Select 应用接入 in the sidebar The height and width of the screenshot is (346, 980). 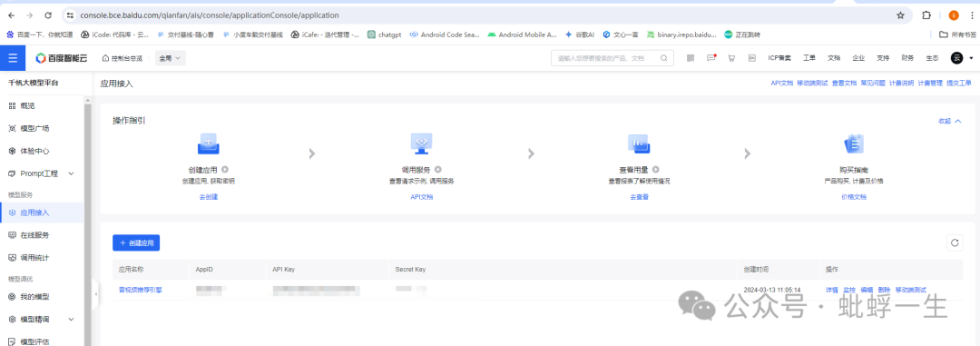pos(42,213)
